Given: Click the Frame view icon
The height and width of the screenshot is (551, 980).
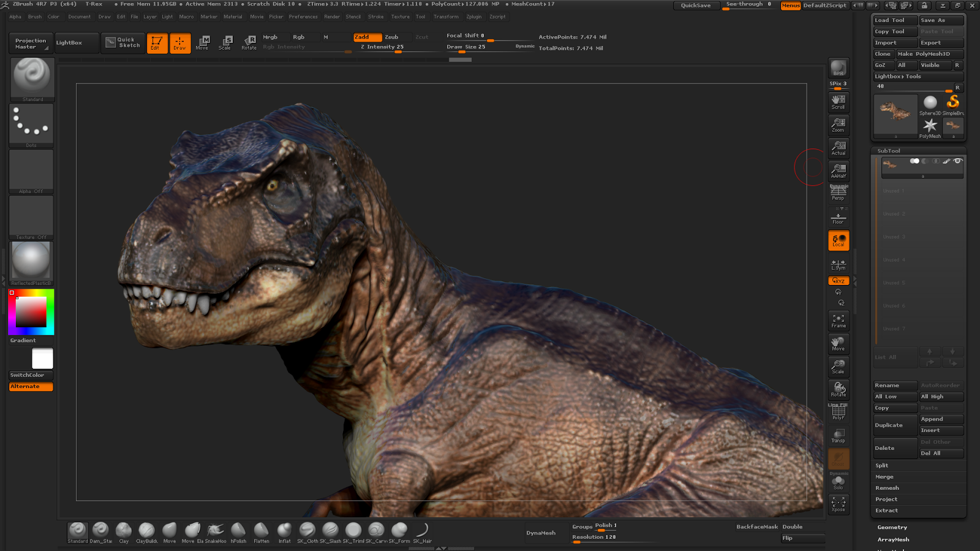Looking at the screenshot, I should tap(838, 321).
